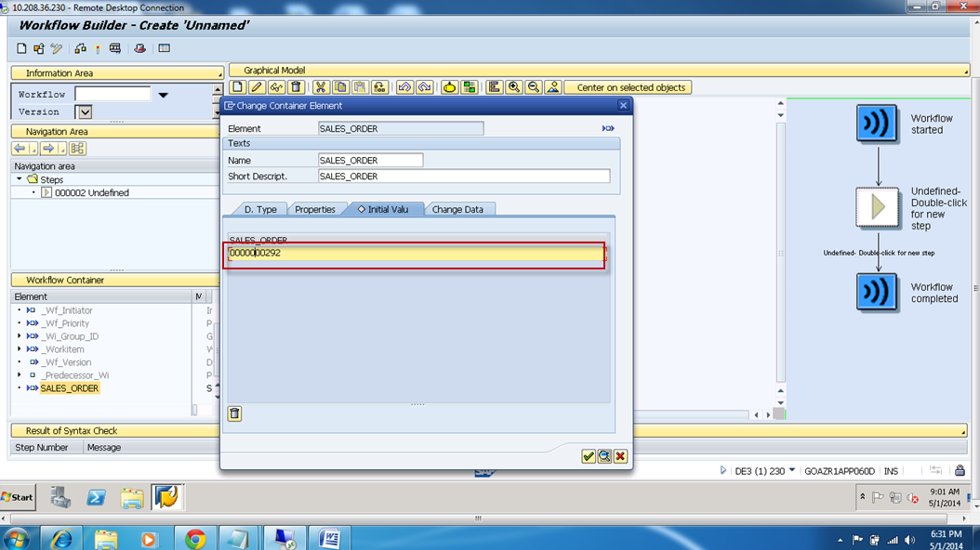
Task: Click the Undo icon above the workflow diagram
Action: [404, 86]
